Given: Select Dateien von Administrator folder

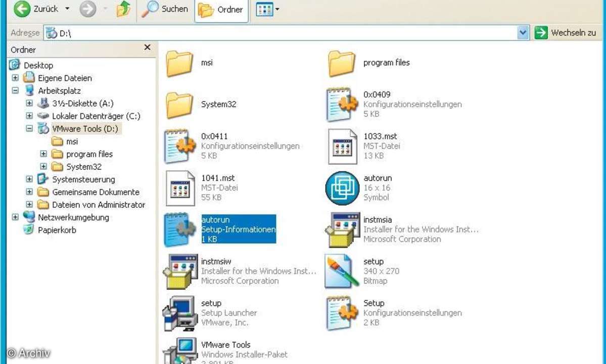Looking at the screenshot, I should (x=99, y=205).
